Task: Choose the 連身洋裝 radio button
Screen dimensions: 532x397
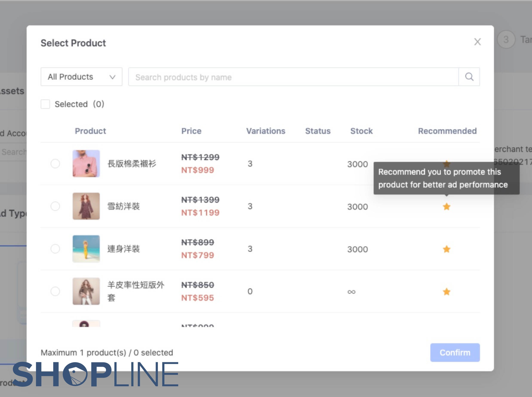Action: [55, 249]
